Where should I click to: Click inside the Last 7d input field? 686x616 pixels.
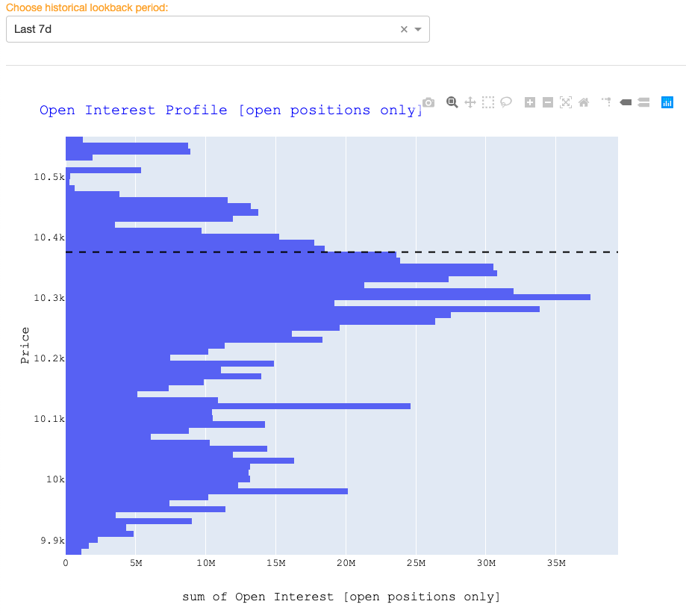coord(187,29)
